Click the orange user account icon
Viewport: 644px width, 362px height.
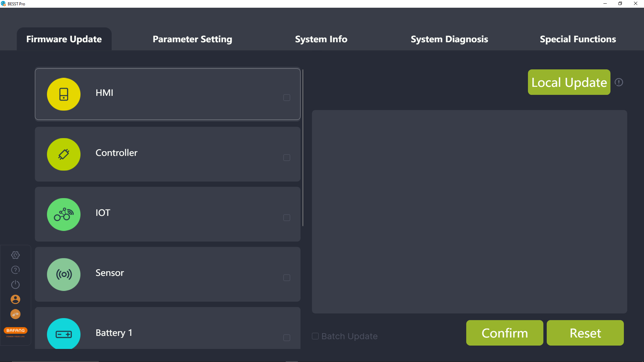coord(15,299)
